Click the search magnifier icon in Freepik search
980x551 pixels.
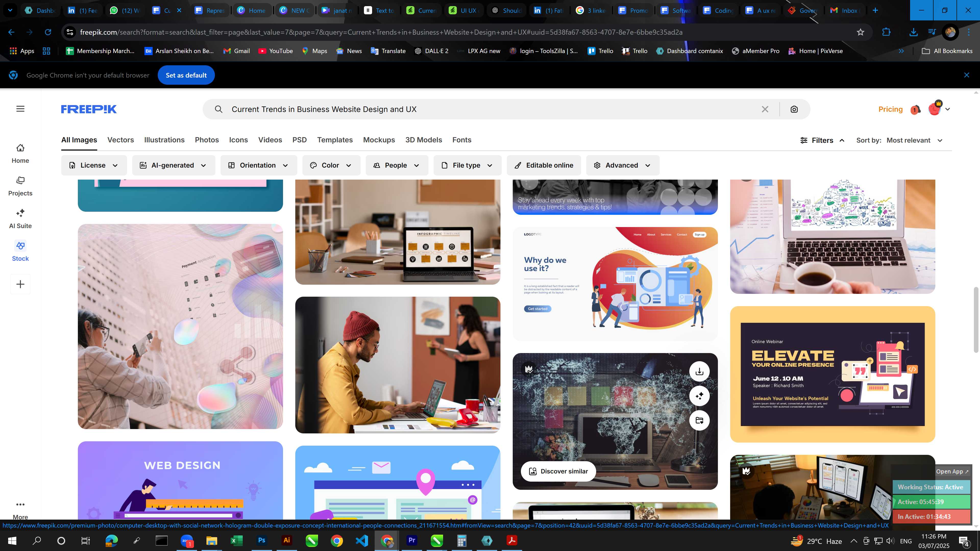point(218,109)
